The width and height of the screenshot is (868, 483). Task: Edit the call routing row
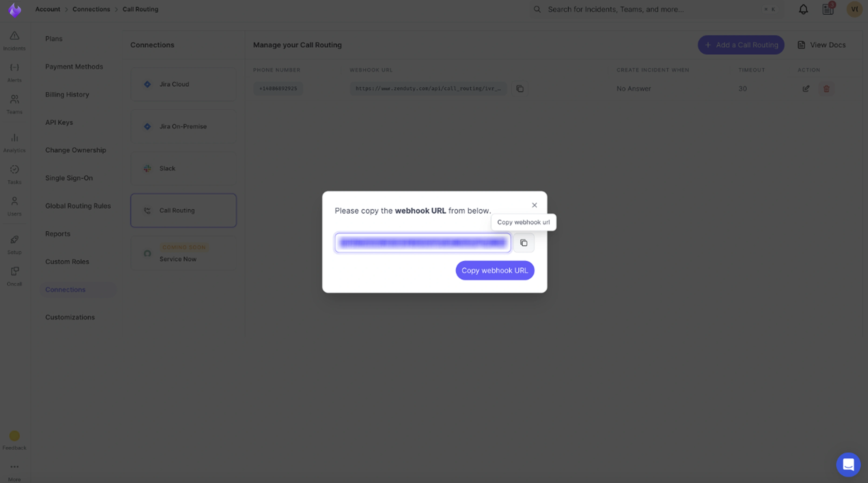pos(806,89)
